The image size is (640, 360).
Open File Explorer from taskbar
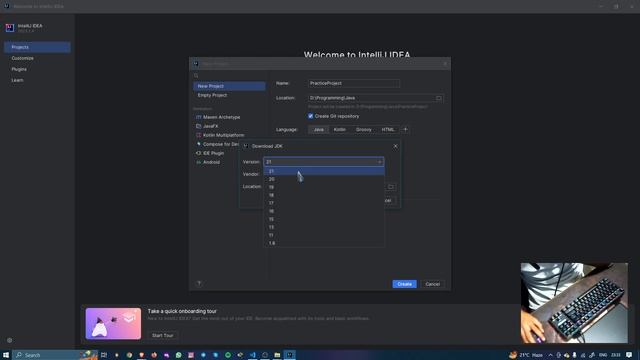[277, 355]
